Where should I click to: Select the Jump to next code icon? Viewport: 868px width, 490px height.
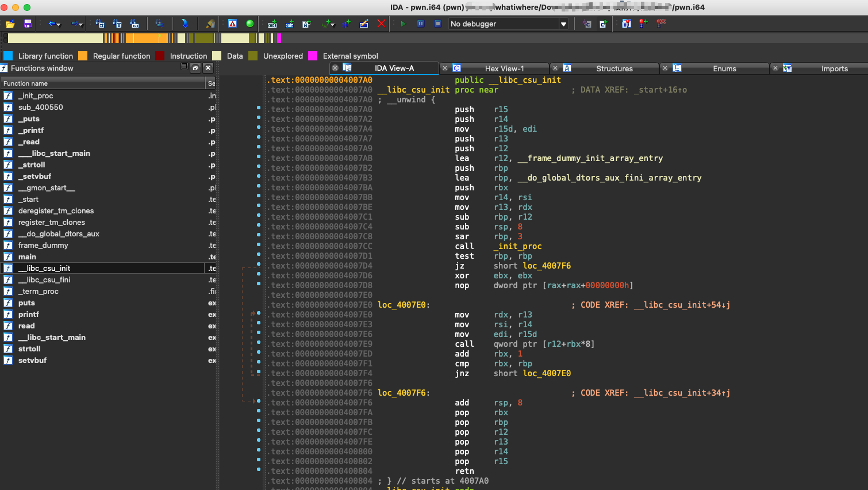pyautogui.click(x=185, y=24)
